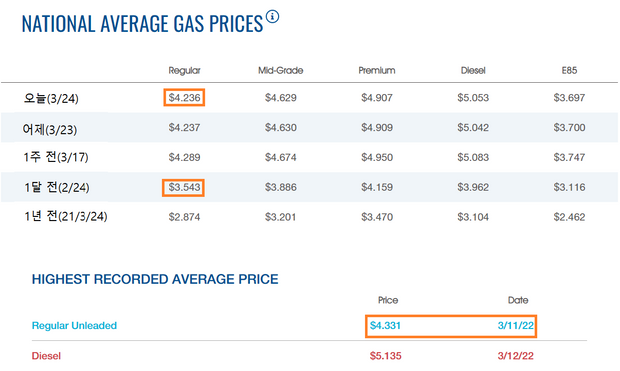Click the Regular Unleaded link
The height and width of the screenshot is (371, 620).
coord(74,326)
